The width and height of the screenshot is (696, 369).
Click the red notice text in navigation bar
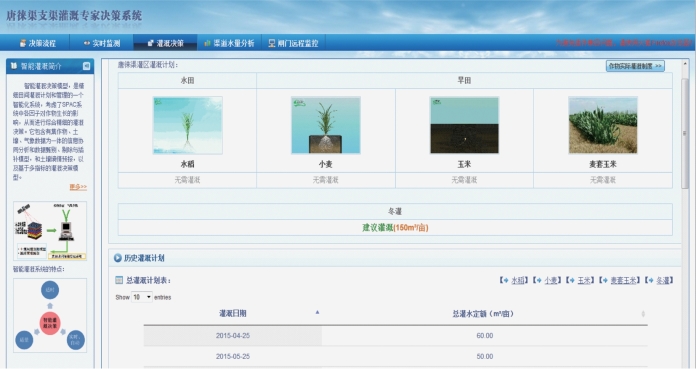(x=624, y=43)
